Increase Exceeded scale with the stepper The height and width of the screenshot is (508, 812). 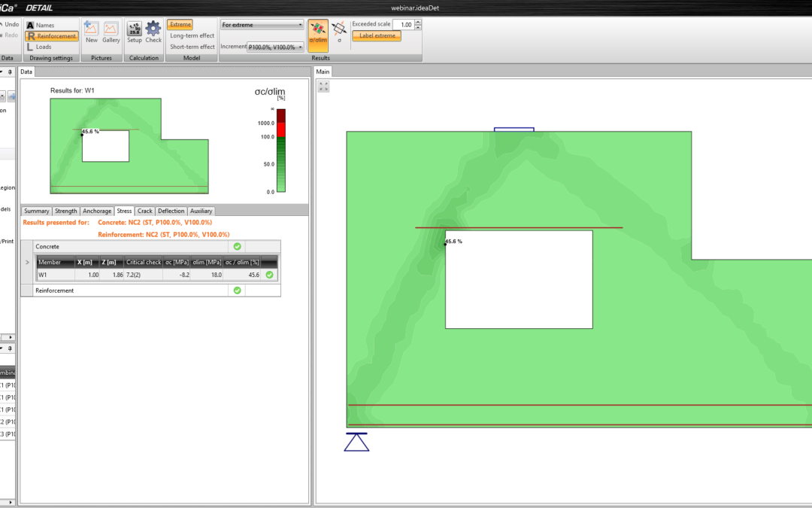point(418,21)
